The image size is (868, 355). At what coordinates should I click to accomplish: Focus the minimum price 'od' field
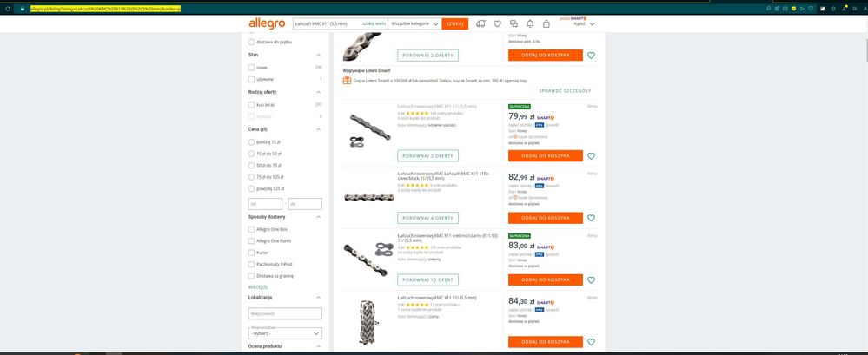(265, 204)
